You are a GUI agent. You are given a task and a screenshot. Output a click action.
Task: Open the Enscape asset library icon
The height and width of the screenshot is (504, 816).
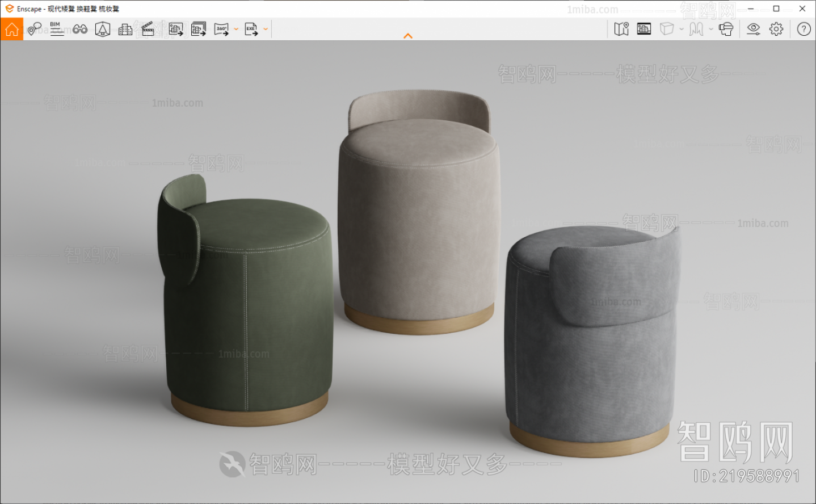pos(103,29)
